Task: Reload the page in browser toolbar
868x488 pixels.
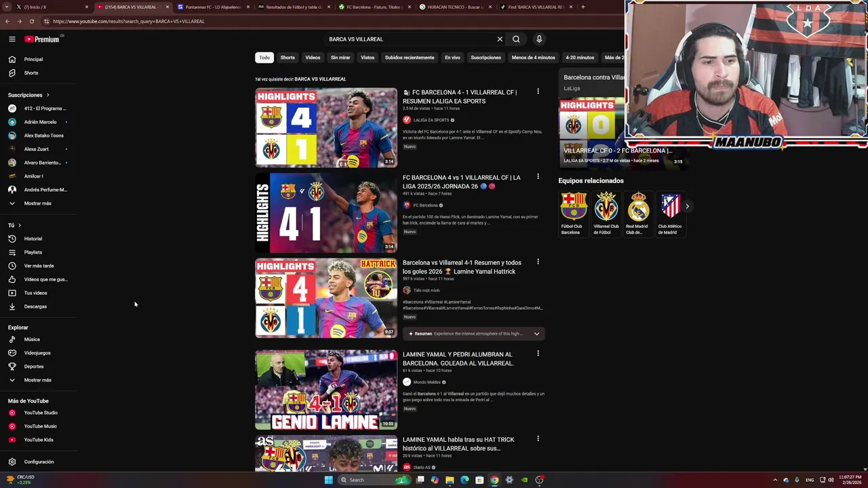Action: [32, 21]
